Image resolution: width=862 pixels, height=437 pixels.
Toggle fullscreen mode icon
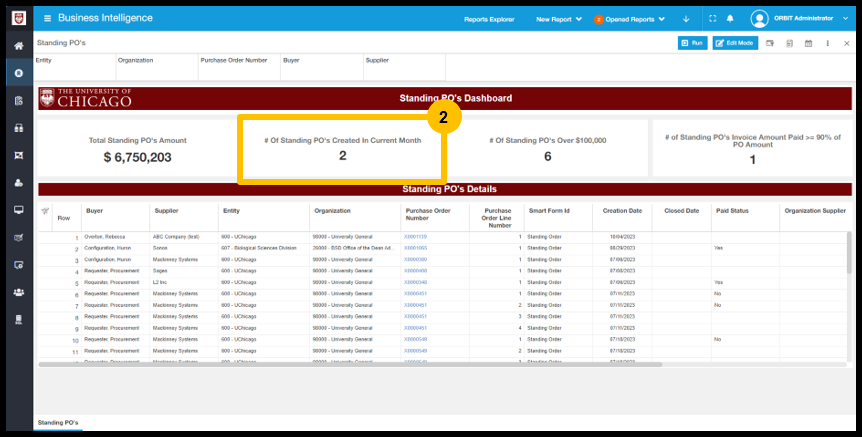712,19
